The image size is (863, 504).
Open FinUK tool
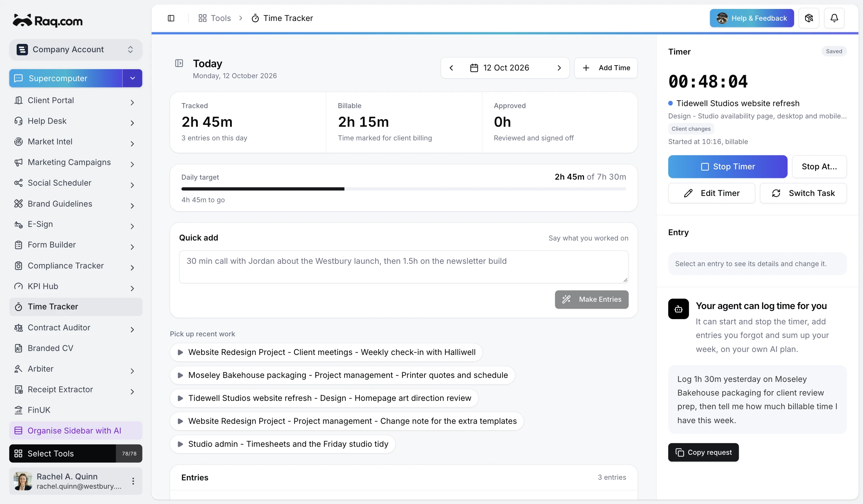(76, 410)
